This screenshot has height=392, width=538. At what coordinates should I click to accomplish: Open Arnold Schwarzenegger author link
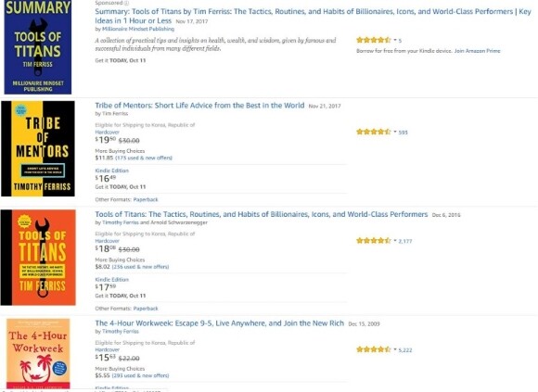tap(178, 222)
